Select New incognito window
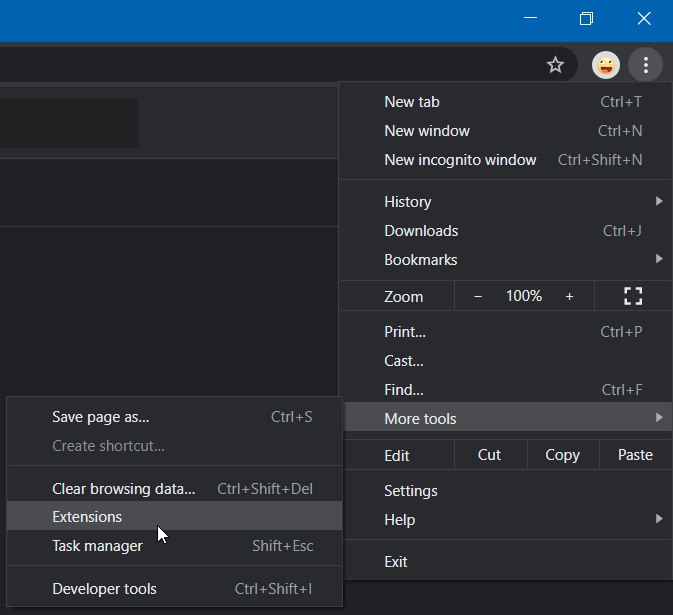Image resolution: width=673 pixels, height=615 pixels. point(460,160)
